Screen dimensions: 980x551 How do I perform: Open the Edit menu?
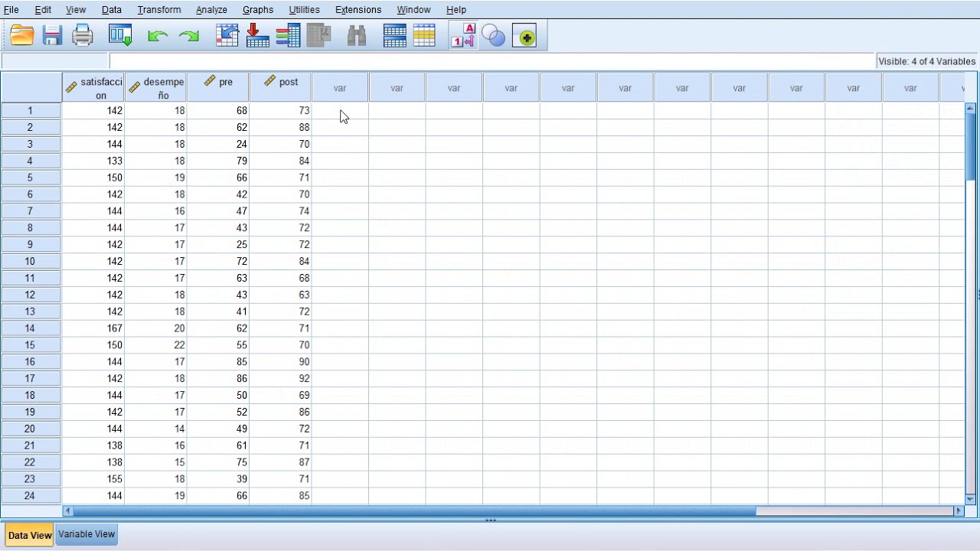[43, 10]
